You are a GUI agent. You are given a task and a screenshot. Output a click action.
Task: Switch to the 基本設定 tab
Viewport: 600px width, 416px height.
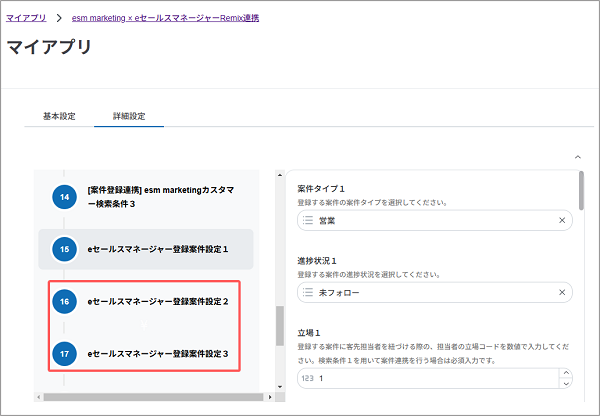(59, 116)
